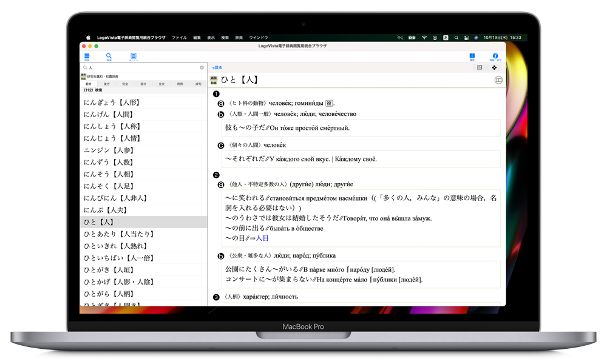The width and height of the screenshot is (607, 364).
Task: Open the 辞典 menu in the menu bar
Action: (x=238, y=38)
